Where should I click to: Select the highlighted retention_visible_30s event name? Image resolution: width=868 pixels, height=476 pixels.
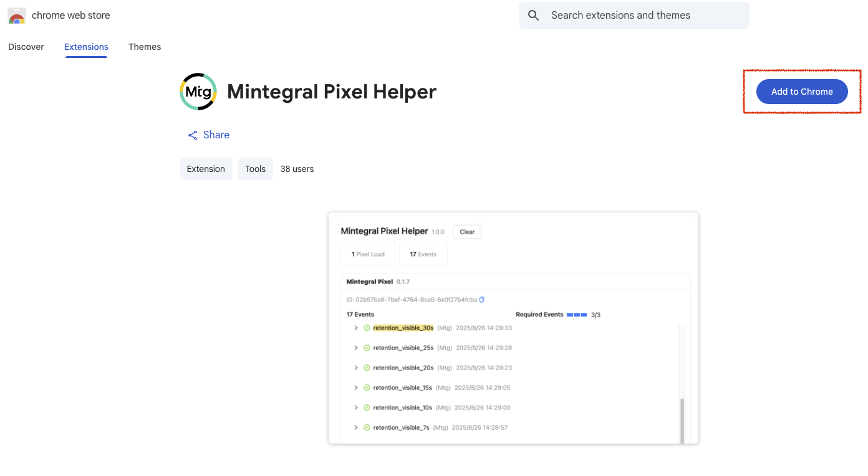click(x=403, y=328)
